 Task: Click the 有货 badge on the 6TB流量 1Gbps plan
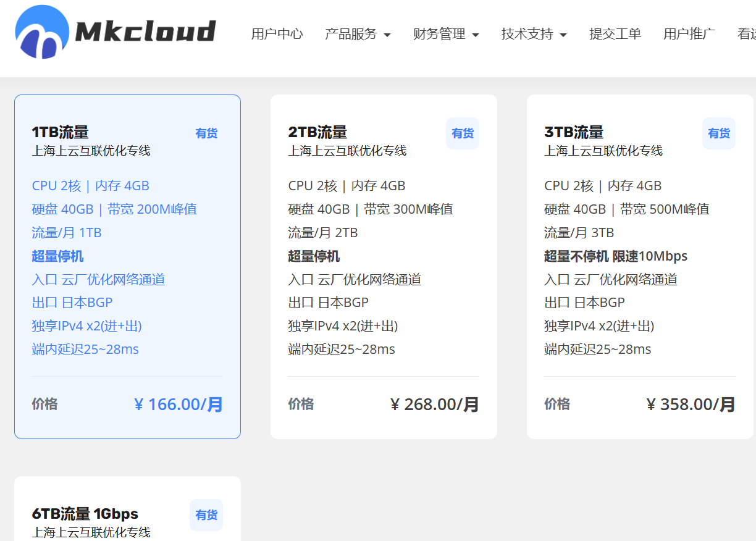pyautogui.click(x=206, y=514)
